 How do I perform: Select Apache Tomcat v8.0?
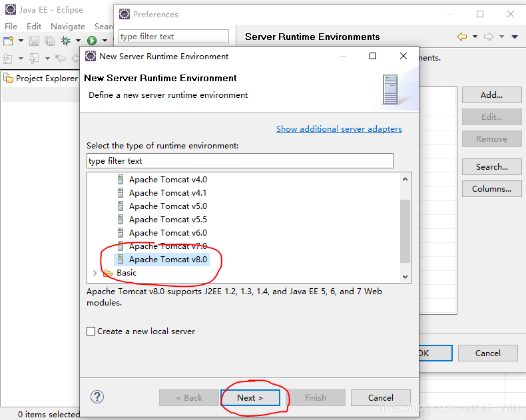[168, 260]
